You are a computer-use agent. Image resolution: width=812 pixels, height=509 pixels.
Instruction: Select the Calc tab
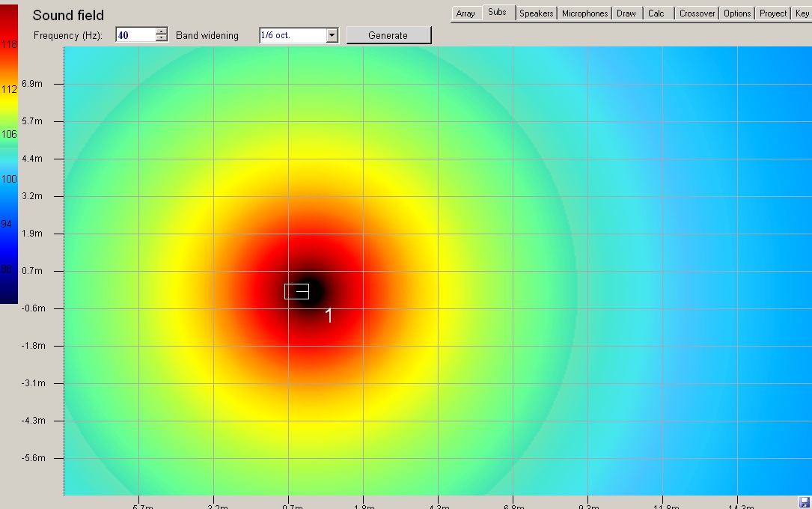point(656,13)
